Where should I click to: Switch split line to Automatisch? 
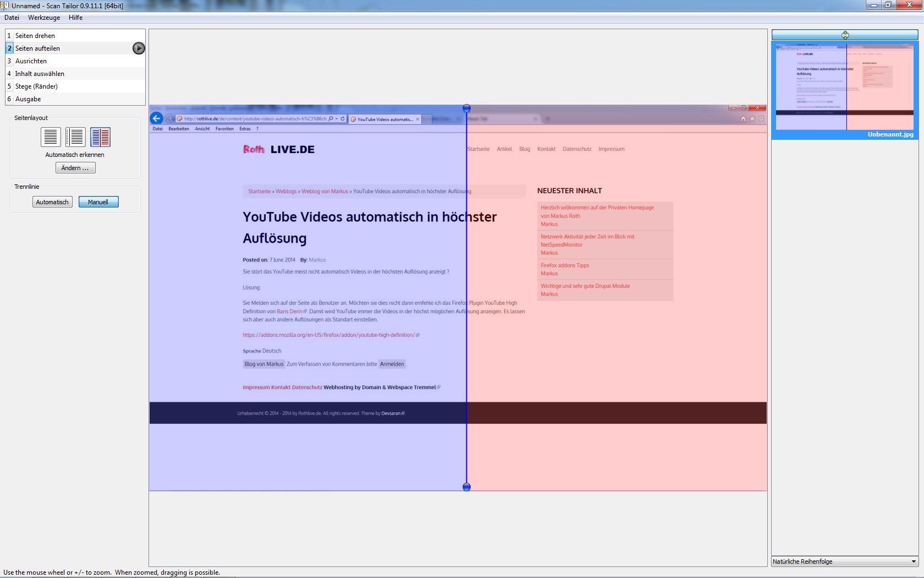(52, 202)
